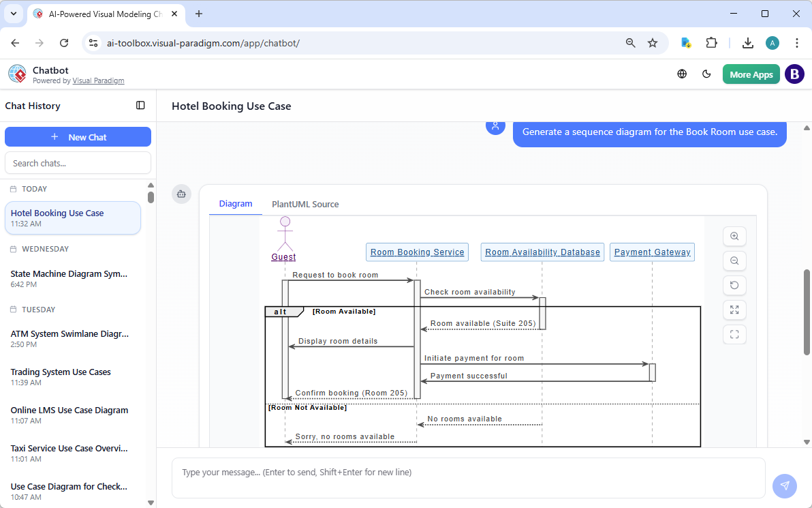Switch to the PlantUML Source tab
Image resolution: width=812 pixels, height=508 pixels.
point(305,204)
